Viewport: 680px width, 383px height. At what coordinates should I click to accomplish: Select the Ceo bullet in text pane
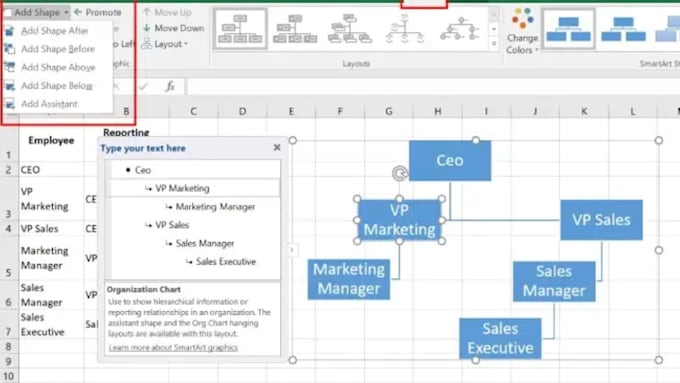click(x=143, y=170)
